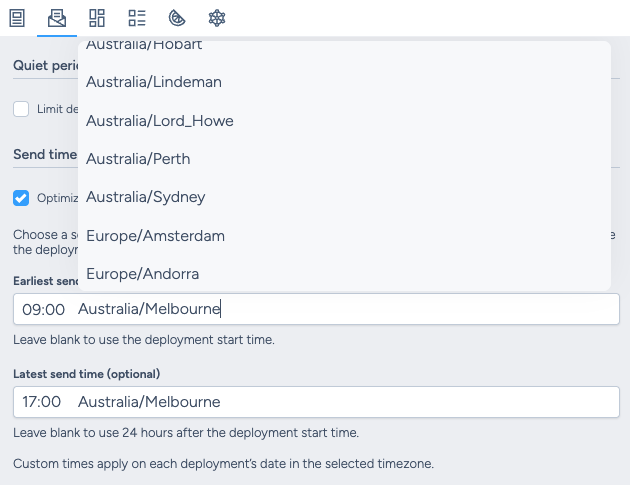Open the list view tab icon

tap(137, 18)
